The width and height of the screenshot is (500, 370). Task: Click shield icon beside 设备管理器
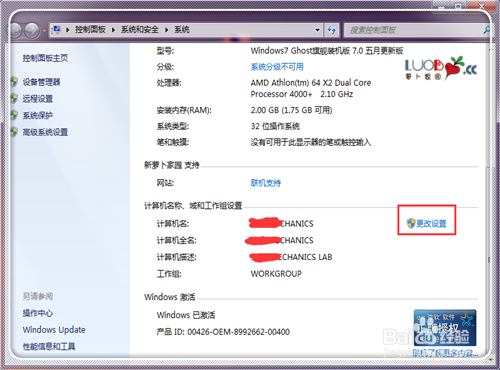click(14, 81)
